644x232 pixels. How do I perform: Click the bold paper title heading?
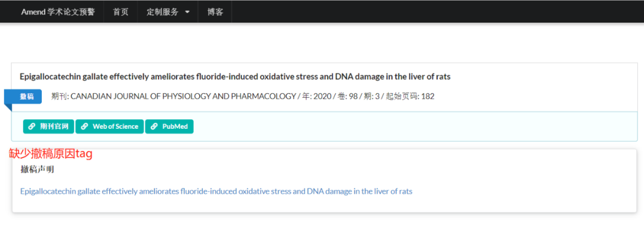pyautogui.click(x=235, y=77)
